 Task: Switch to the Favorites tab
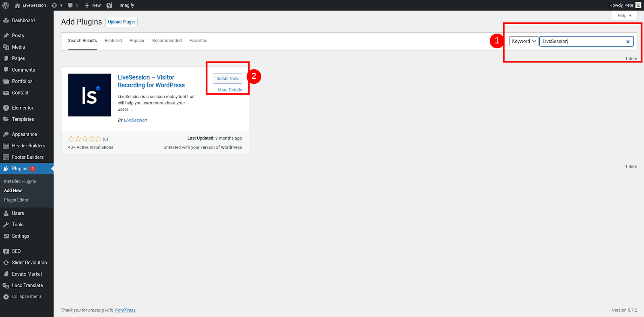tap(198, 41)
